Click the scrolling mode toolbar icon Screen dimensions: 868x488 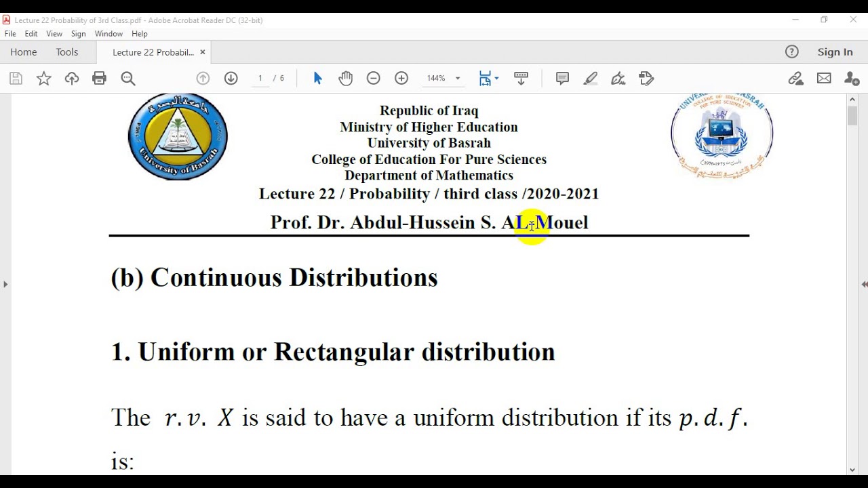(x=521, y=79)
